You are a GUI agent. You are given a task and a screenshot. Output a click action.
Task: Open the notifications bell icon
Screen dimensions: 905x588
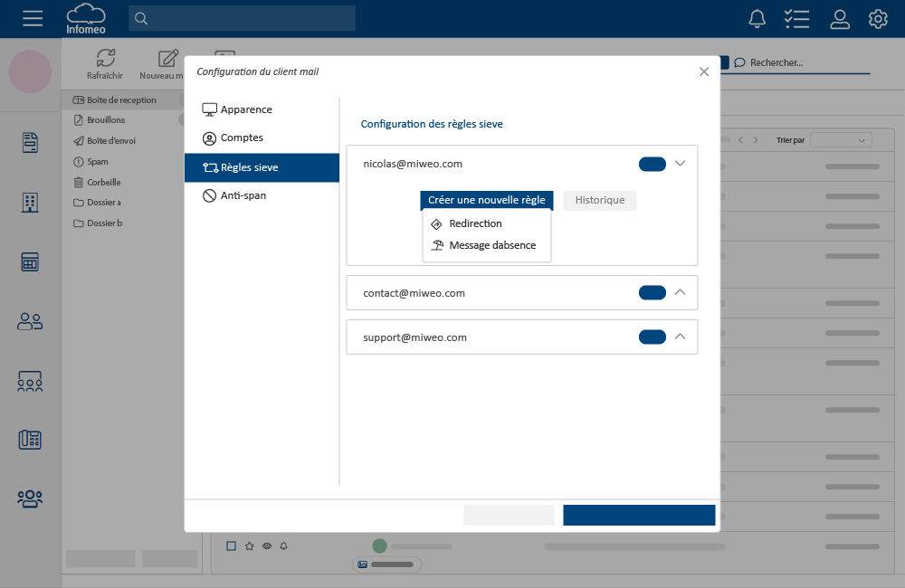(x=757, y=19)
